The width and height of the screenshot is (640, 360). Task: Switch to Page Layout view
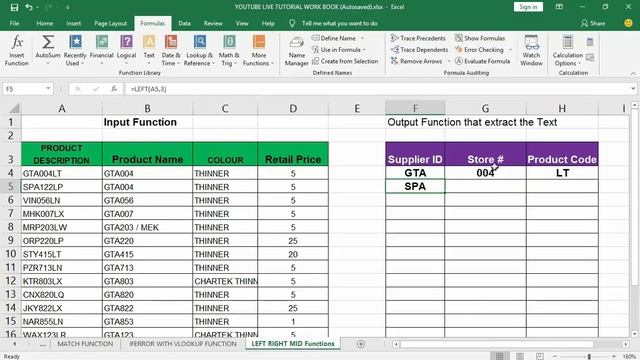coord(520,356)
